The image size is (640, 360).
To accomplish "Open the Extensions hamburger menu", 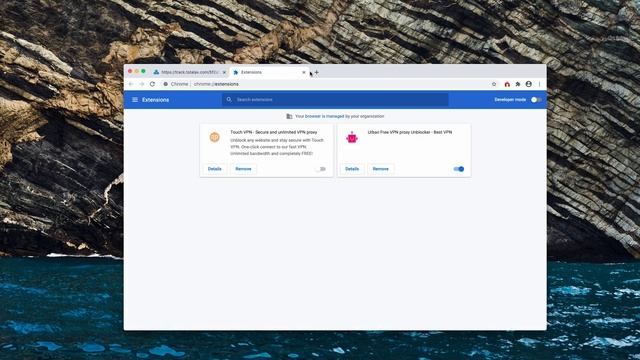I will [135, 100].
